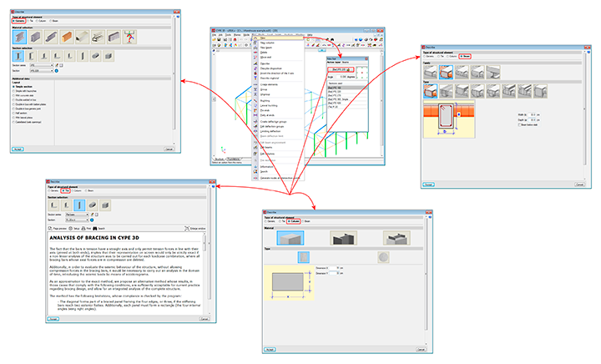Choose the orange timber material in Generic dialog

tap(67, 37)
